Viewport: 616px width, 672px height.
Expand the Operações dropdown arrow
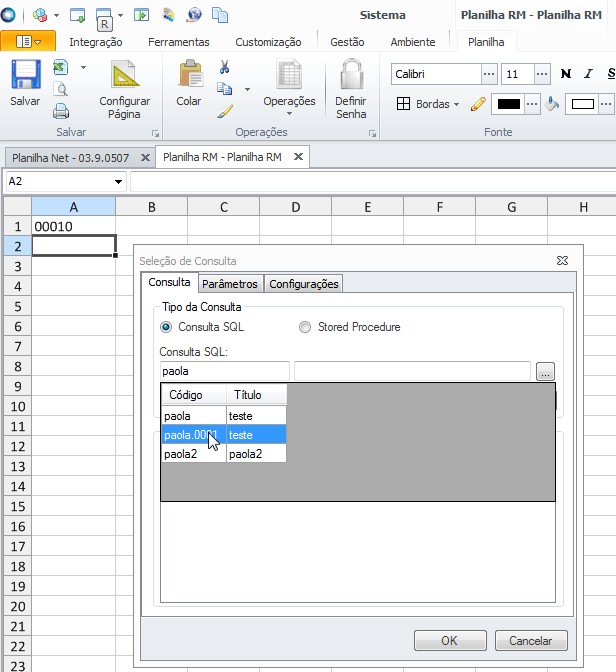(x=289, y=114)
